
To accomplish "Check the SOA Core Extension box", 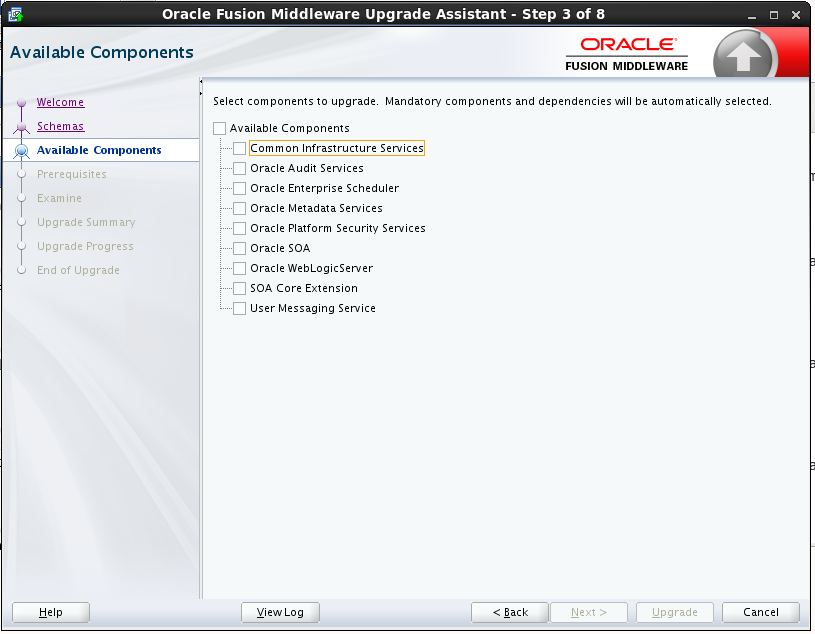I will pos(239,288).
